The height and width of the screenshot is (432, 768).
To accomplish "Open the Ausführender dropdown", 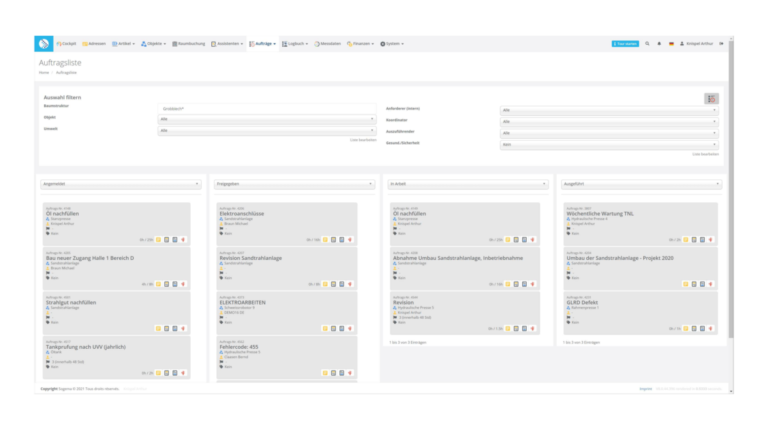I will (x=609, y=133).
